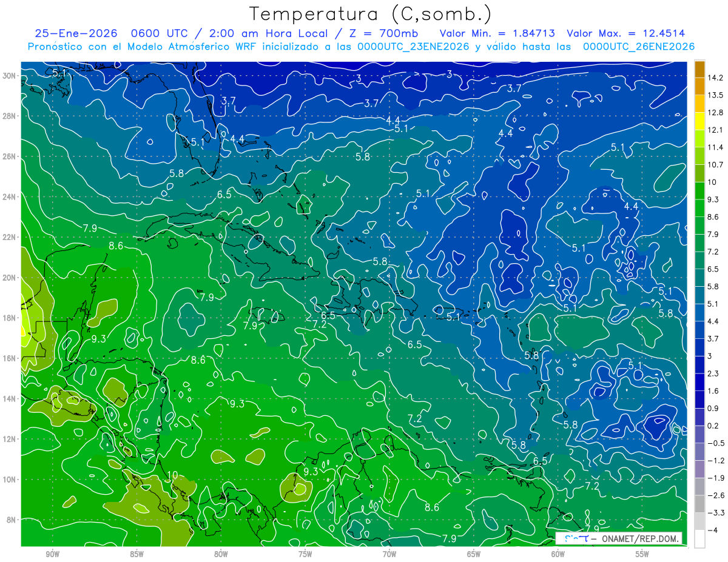
Task: Click the 12.8 value on color legend
Action: click(x=715, y=113)
